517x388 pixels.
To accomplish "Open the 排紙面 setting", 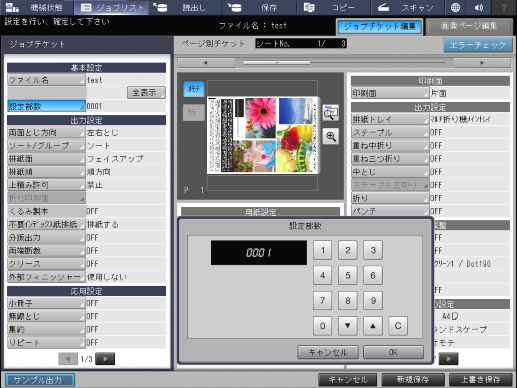I will point(46,159).
